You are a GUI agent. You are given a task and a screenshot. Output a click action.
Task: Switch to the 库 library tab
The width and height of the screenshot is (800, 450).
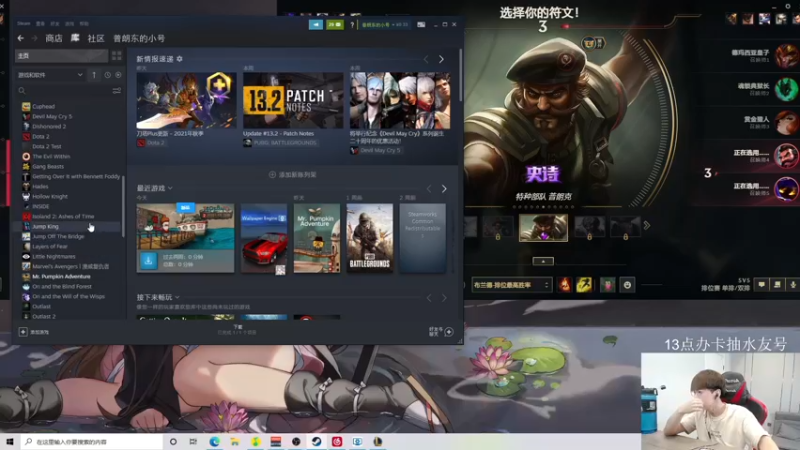(75, 38)
